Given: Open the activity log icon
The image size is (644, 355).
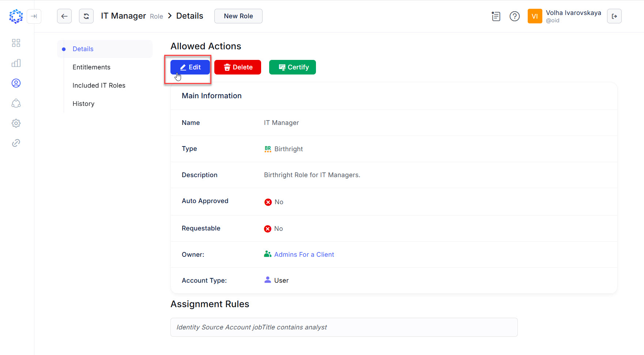Looking at the screenshot, I should [x=496, y=16].
